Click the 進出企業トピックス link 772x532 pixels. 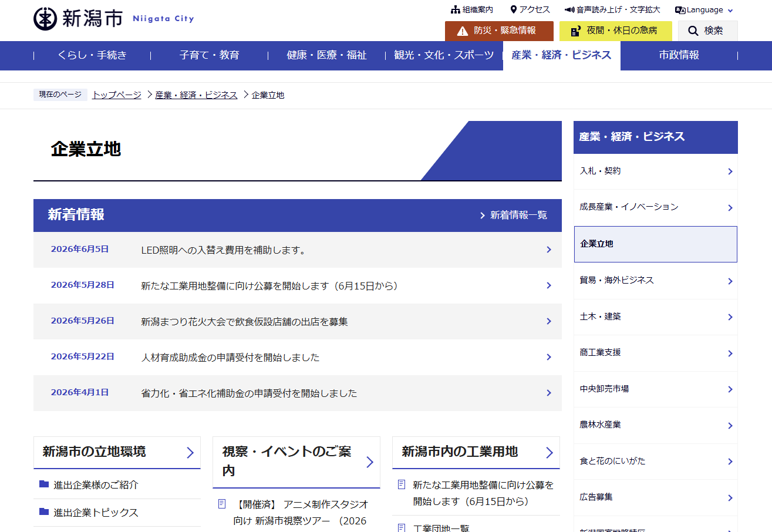point(96,513)
